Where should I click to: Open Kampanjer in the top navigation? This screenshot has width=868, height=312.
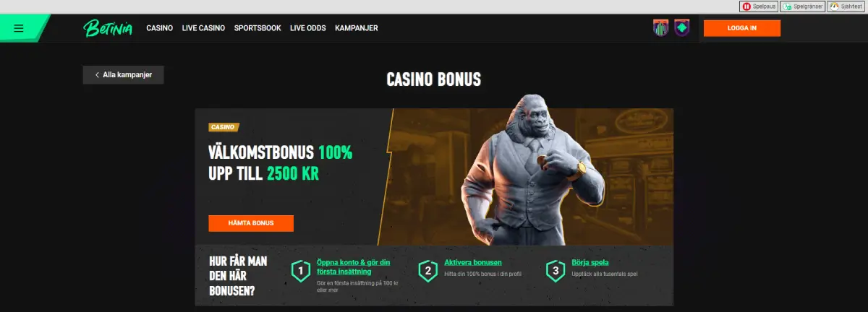pyautogui.click(x=357, y=28)
